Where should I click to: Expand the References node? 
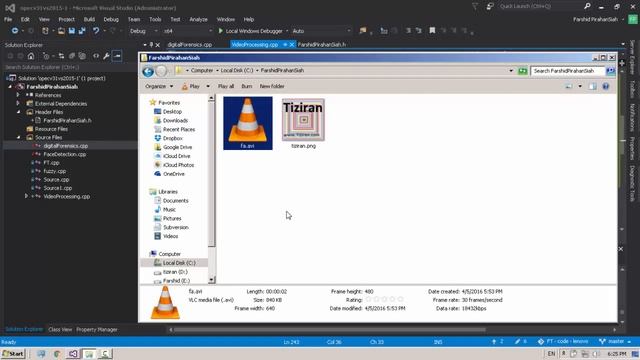[18, 95]
